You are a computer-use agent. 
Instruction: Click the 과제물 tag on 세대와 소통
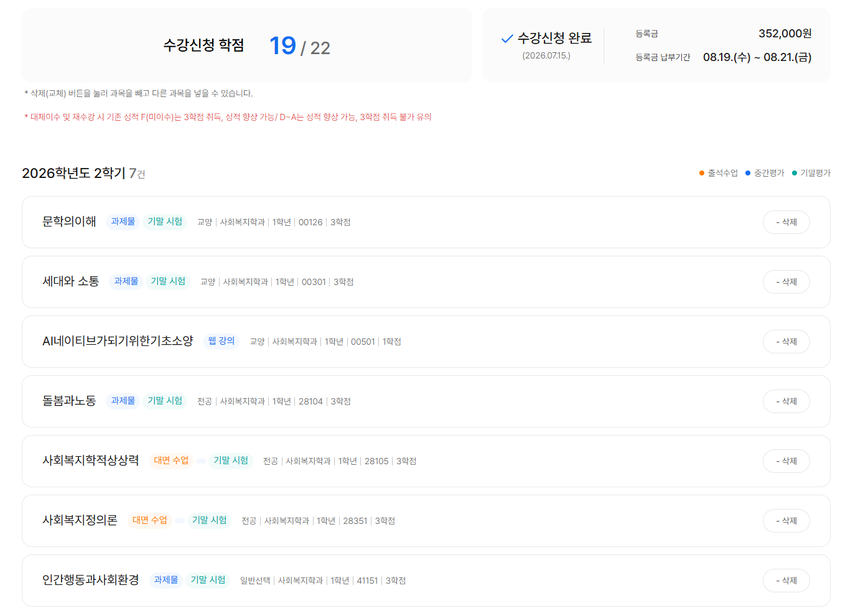(x=126, y=281)
